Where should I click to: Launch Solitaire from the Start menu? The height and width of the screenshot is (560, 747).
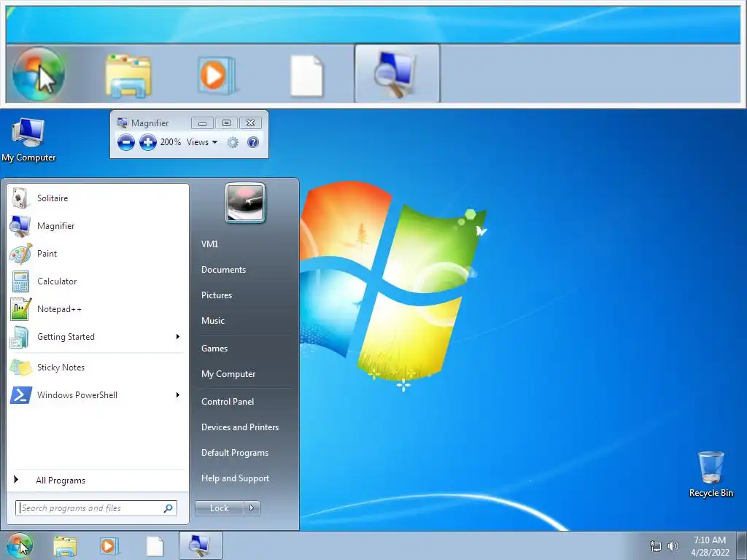[x=98, y=198]
